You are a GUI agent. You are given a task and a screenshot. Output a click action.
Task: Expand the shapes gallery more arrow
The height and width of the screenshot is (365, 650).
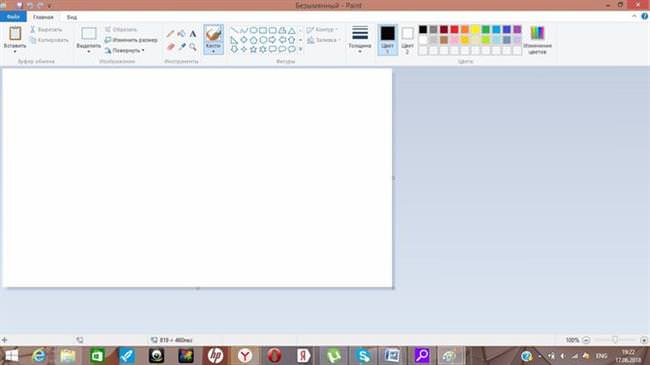point(301,49)
